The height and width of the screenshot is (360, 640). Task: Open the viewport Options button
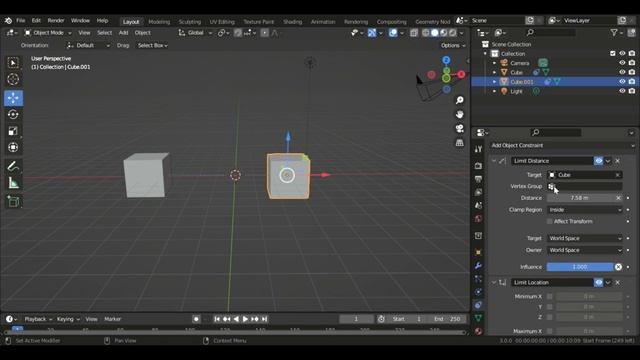(453, 46)
